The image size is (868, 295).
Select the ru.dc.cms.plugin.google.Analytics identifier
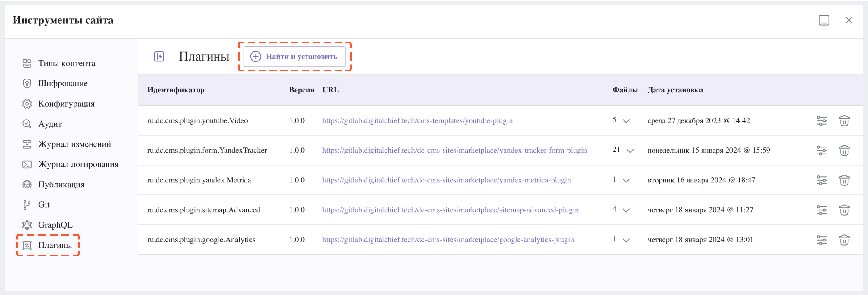click(201, 240)
